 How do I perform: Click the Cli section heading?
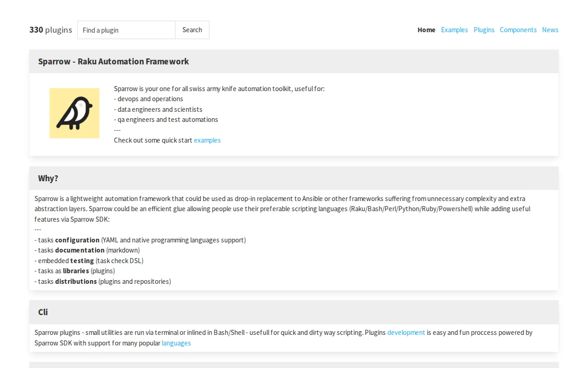[43, 312]
